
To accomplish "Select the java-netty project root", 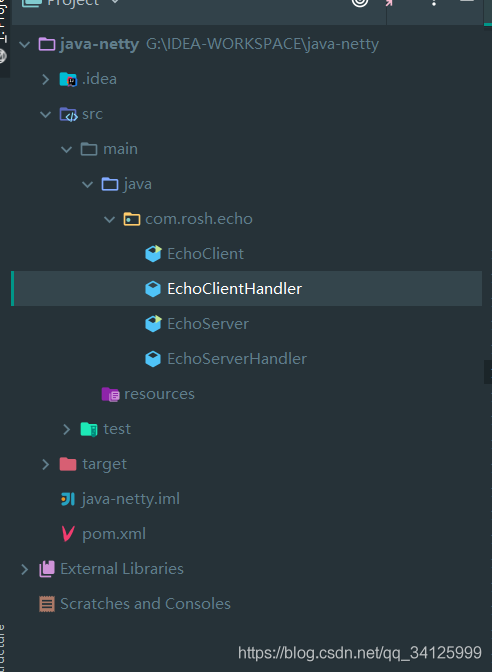I will pyautogui.click(x=99, y=44).
